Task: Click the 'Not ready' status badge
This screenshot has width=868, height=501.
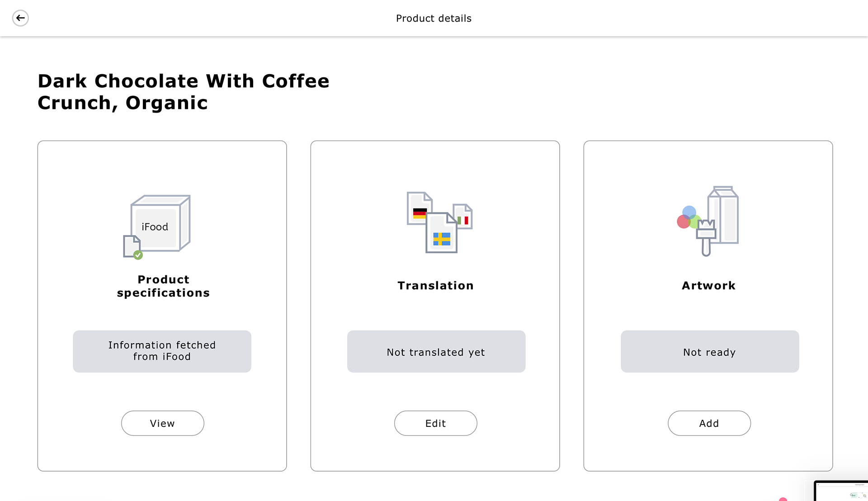Action: coord(710,351)
